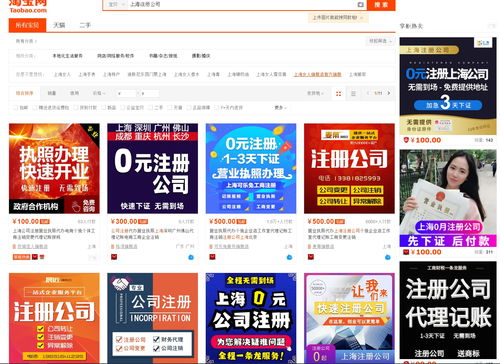Tick the 赠送退货运费险 checkbox
500x364 pixels.
(x=35, y=108)
